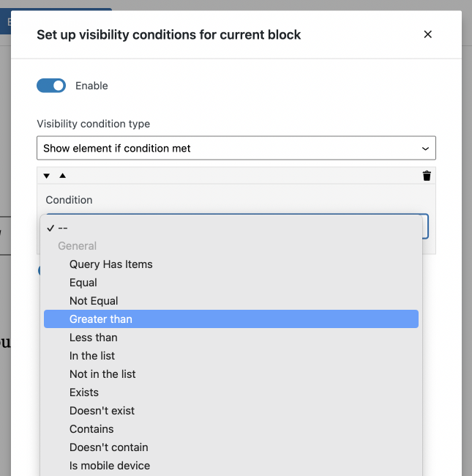
Task: Click chevron on Show element dropdown
Action: click(x=425, y=149)
